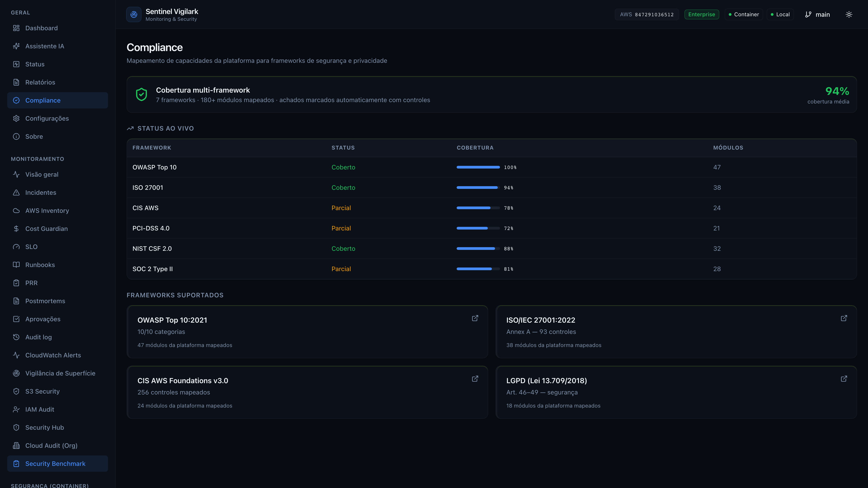Click the Assistente IA sparkle icon
Image resolution: width=868 pixels, height=488 pixels.
[x=16, y=46]
